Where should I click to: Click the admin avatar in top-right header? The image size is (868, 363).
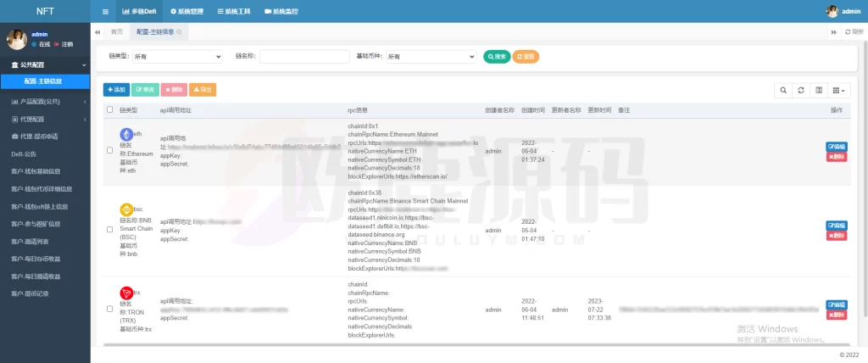coord(832,11)
